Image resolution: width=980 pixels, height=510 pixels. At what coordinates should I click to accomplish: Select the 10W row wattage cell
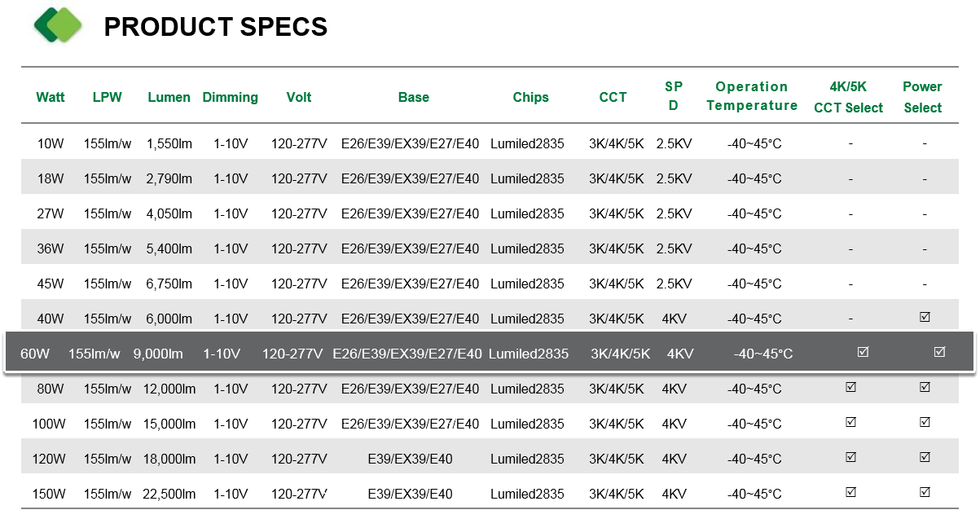(51, 143)
